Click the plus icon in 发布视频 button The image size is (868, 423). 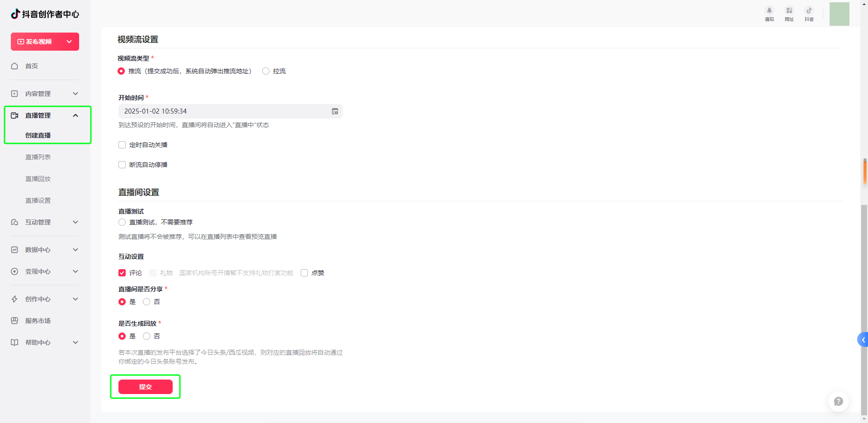20,42
